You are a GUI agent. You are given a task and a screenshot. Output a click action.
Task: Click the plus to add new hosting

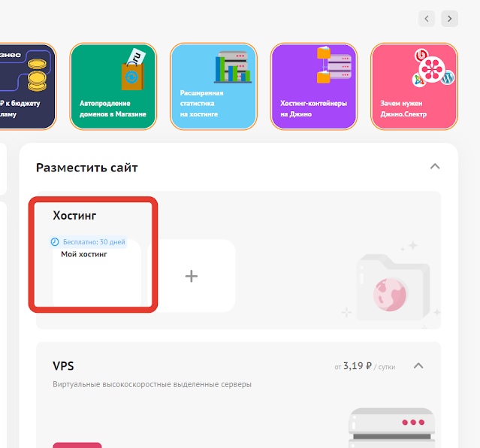(192, 276)
